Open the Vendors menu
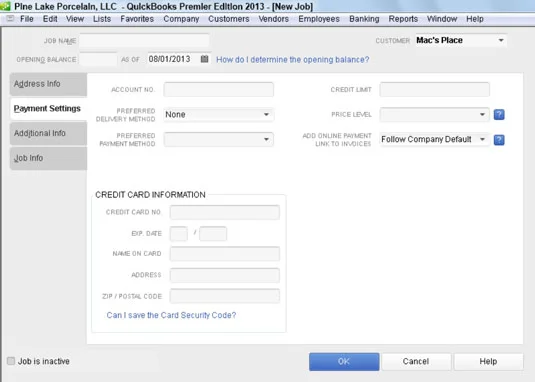Viewport: 535px width, 382px height. coord(274,19)
